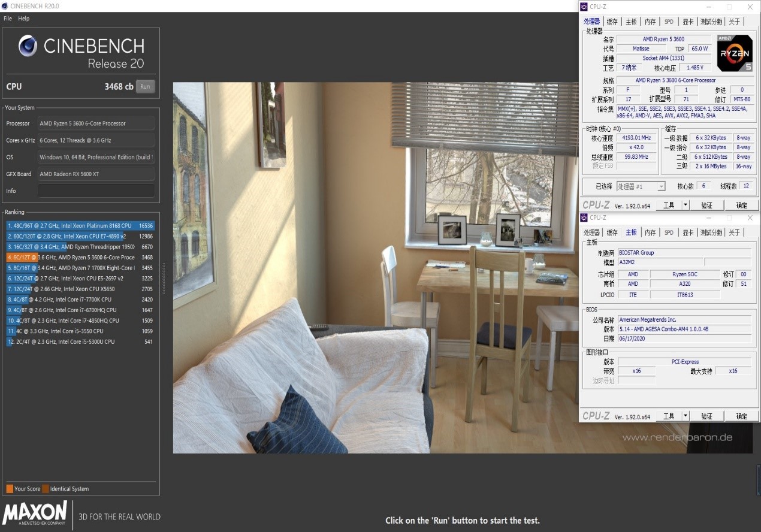Switch to 測試分數 tab in lower CPU-Z window
This screenshot has height=532, width=761.
(711, 232)
